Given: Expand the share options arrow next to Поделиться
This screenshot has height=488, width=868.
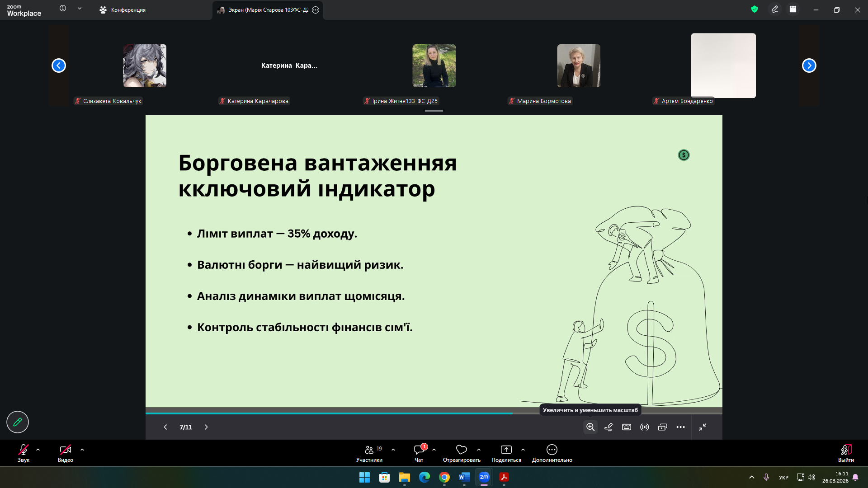Looking at the screenshot, I should (523, 450).
